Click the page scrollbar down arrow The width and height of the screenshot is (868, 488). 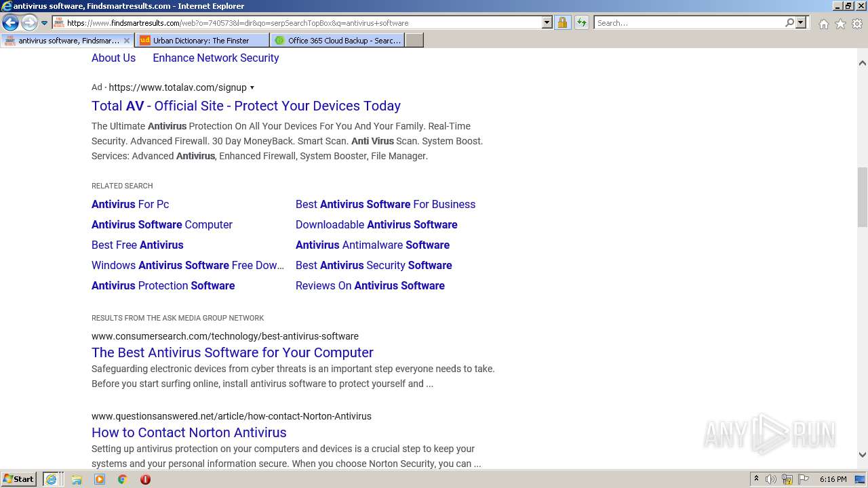863,455
